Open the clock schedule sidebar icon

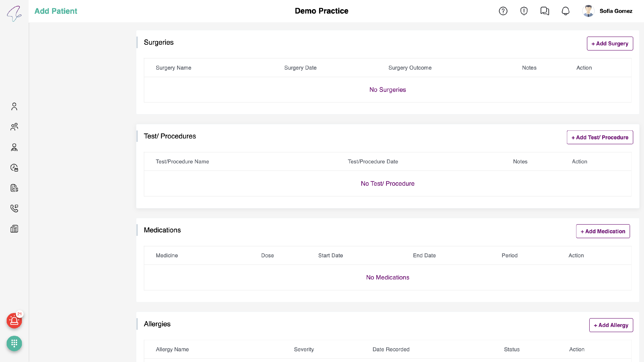14,167
